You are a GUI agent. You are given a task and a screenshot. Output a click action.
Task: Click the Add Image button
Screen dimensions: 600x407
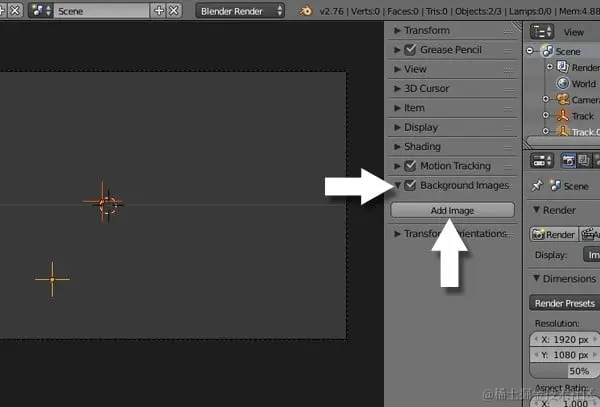[x=452, y=210]
